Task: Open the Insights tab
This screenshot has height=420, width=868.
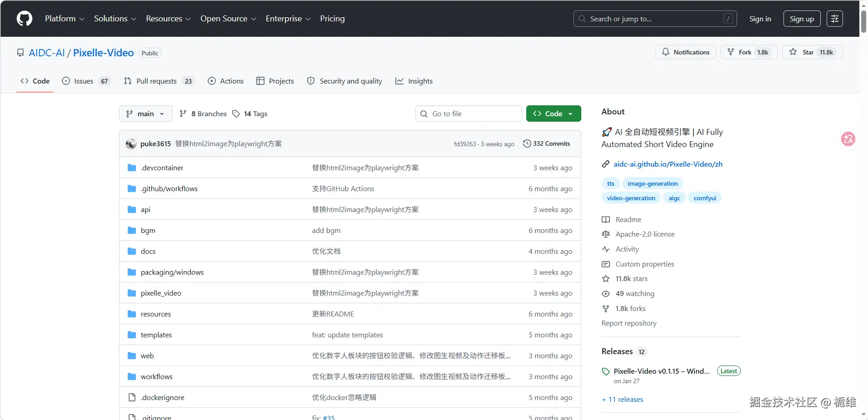Action: [414, 81]
